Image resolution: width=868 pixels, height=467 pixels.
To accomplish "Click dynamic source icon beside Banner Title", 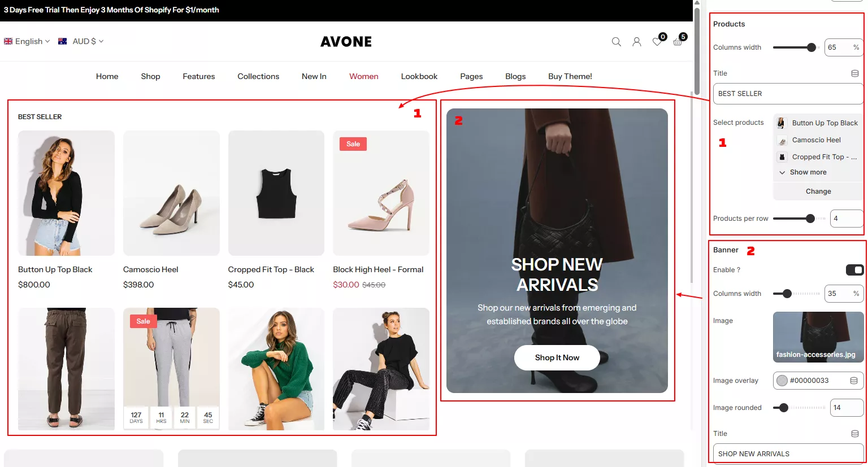I will [855, 434].
